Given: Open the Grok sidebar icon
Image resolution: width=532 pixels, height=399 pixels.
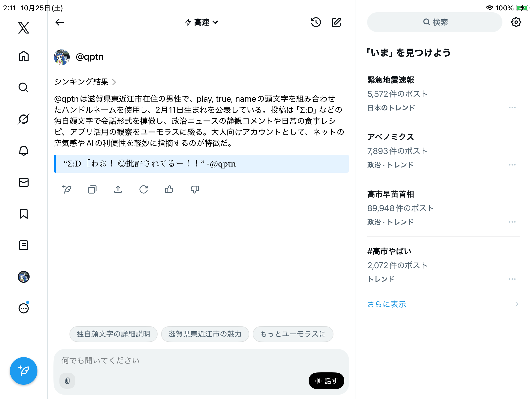Looking at the screenshot, I should point(24,119).
